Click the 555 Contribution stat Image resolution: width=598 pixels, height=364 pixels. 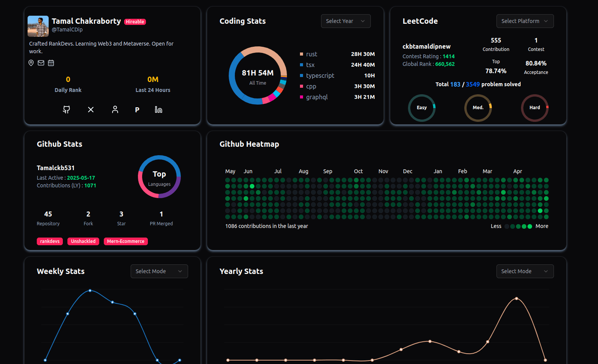[x=496, y=44]
